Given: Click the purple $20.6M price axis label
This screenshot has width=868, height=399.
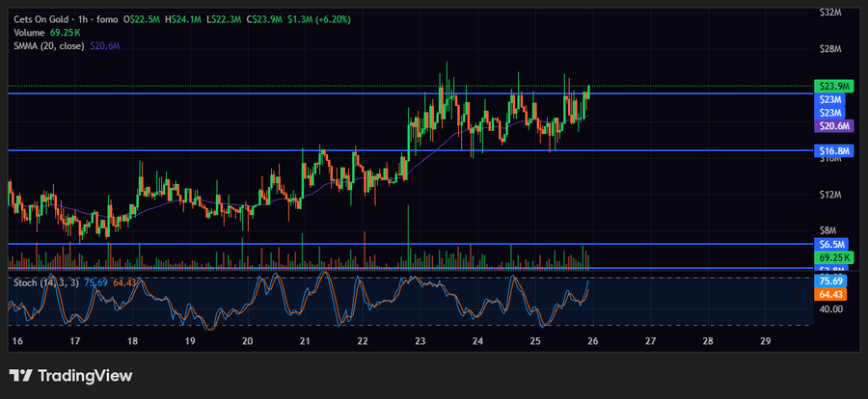Looking at the screenshot, I should (x=834, y=125).
